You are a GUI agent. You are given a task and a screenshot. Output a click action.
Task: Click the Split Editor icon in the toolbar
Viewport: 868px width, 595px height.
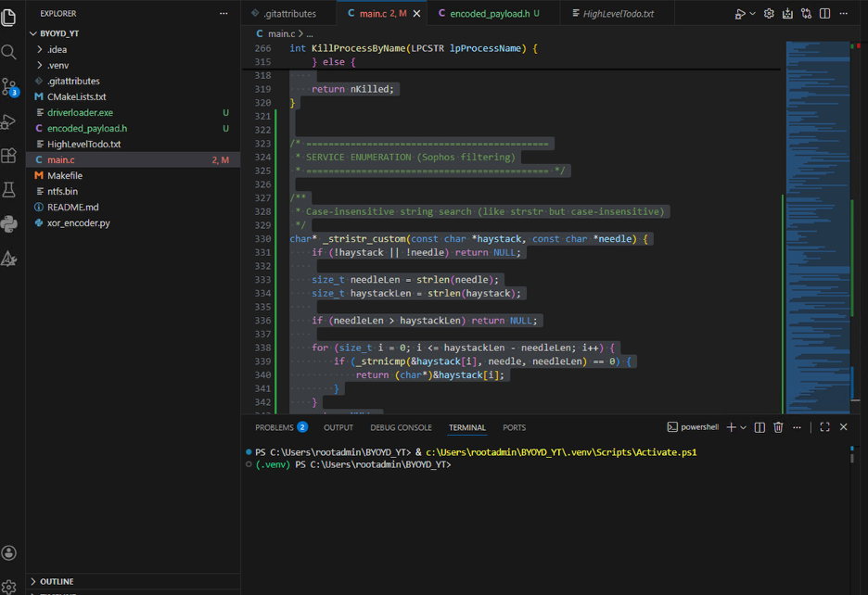click(824, 13)
